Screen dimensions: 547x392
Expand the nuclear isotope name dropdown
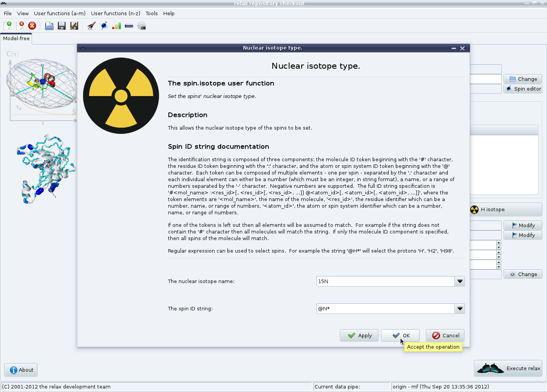(x=460, y=281)
